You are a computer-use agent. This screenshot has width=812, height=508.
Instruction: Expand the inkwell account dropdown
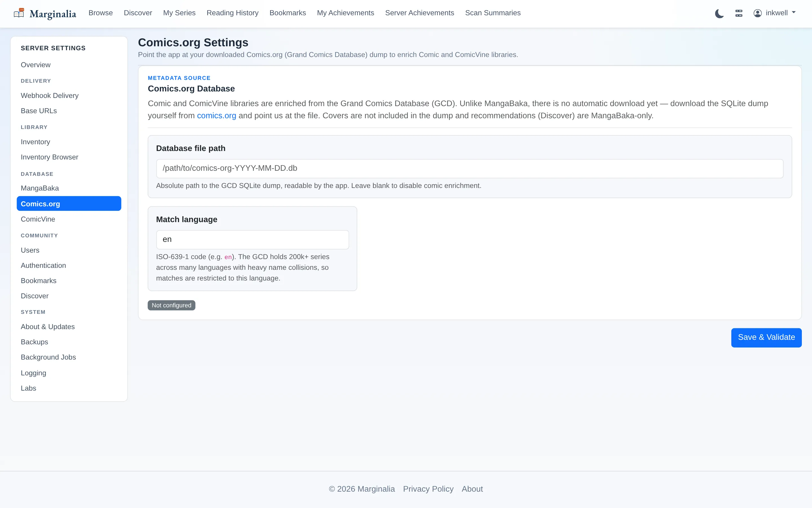coord(775,13)
